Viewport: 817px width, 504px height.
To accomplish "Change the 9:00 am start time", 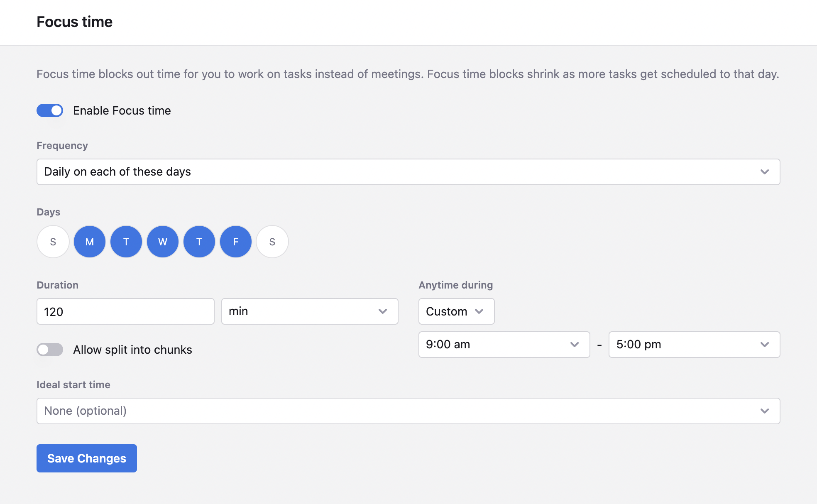I will tap(504, 345).
